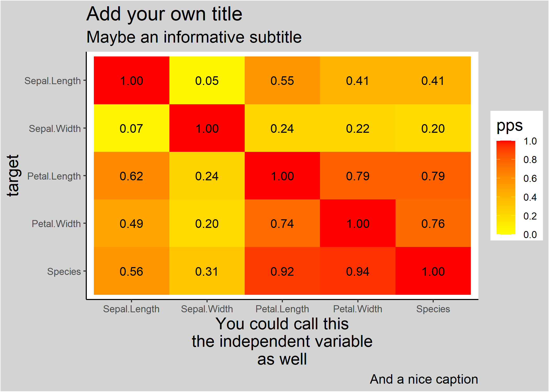549x392 pixels.
Task: Select the 0.55 orange cell
Action: point(282,80)
